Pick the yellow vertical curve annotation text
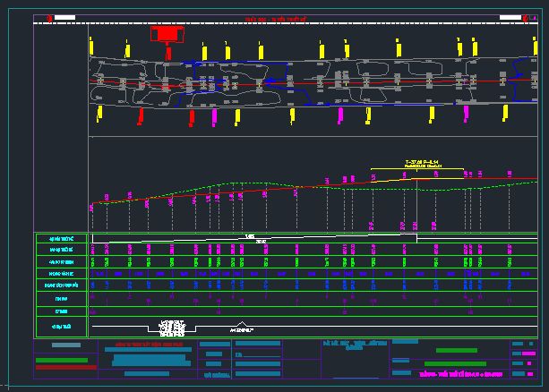Image resolution: width=549 pixels, height=392 pixels. tap(422, 164)
